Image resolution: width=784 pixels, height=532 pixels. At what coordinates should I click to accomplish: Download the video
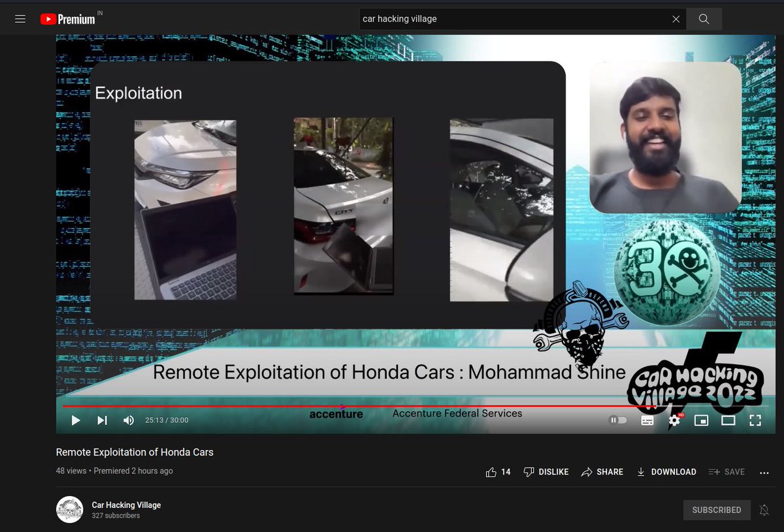pos(666,472)
